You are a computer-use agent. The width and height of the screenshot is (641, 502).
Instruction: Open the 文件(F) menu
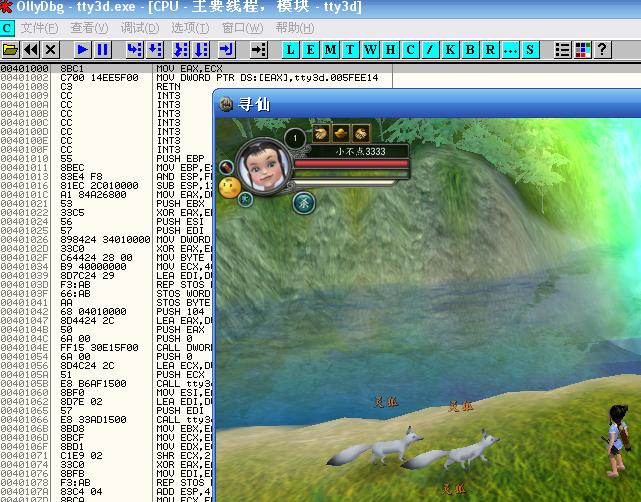point(40,28)
